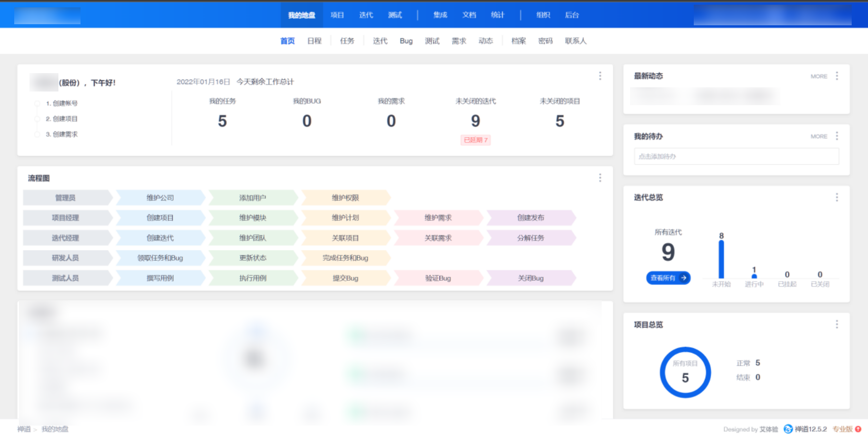Click the 禅道 logo icon in footer
The height and width of the screenshot is (435, 868).
click(x=788, y=429)
